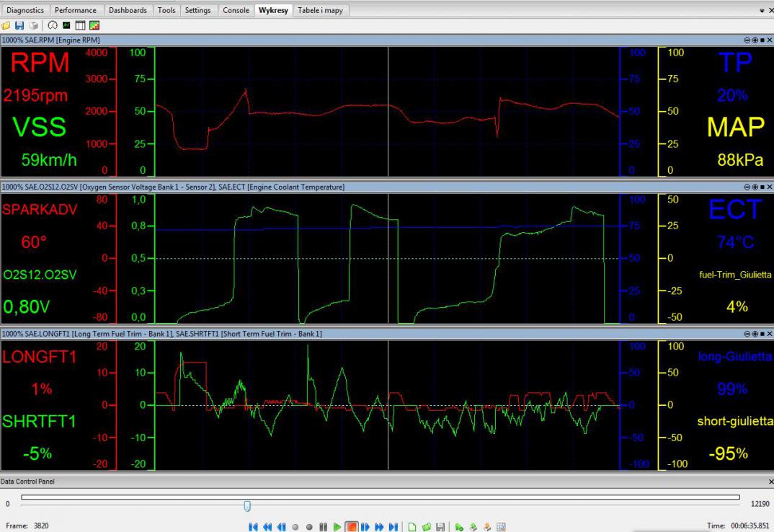Open the Console tab
774x532 pixels.
pos(236,10)
